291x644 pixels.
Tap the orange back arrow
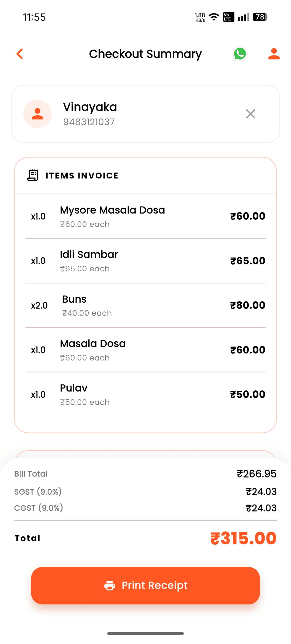click(x=20, y=54)
